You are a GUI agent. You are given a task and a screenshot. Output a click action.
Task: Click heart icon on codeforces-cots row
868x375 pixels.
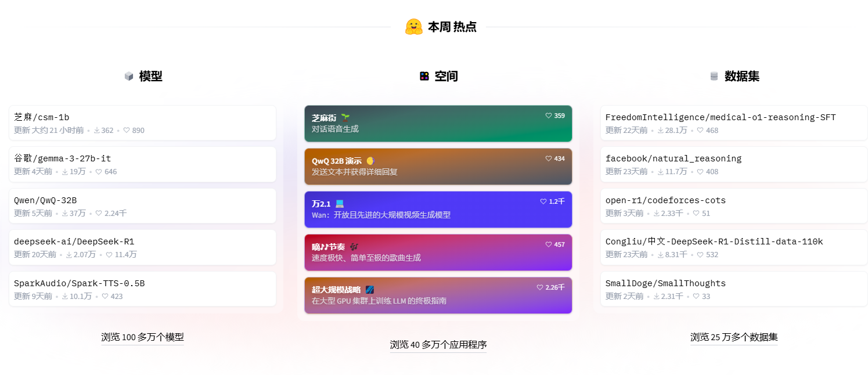pyautogui.click(x=696, y=214)
